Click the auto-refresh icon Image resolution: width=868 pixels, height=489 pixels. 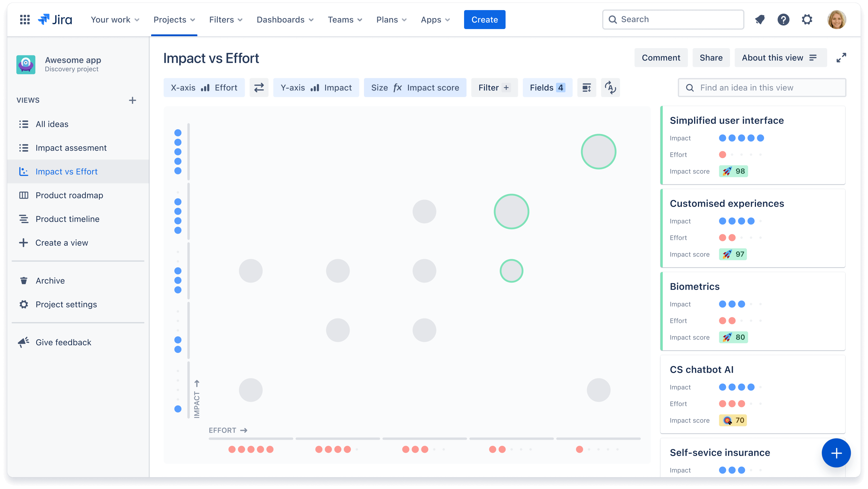pos(610,88)
